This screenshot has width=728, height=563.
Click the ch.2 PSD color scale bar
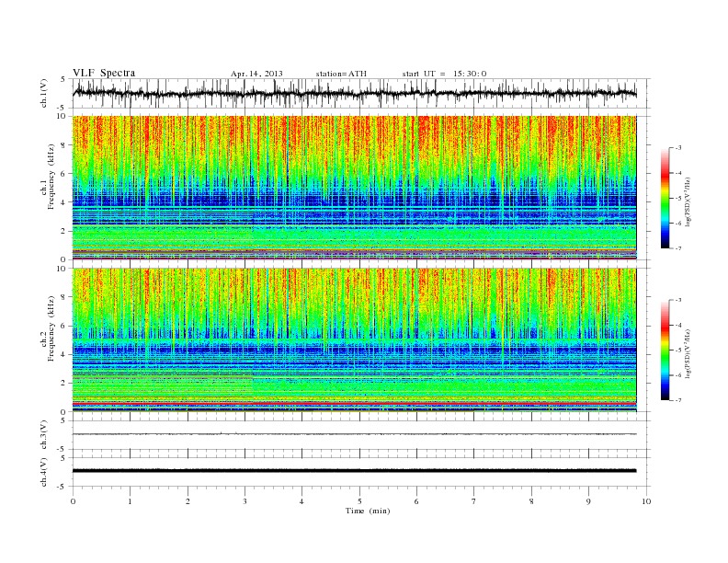pyautogui.click(x=665, y=350)
